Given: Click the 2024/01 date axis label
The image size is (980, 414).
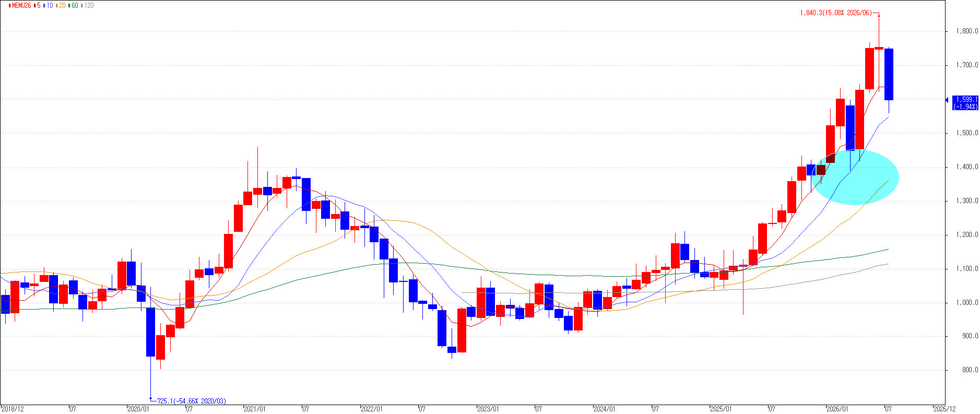Looking at the screenshot, I should [x=605, y=409].
